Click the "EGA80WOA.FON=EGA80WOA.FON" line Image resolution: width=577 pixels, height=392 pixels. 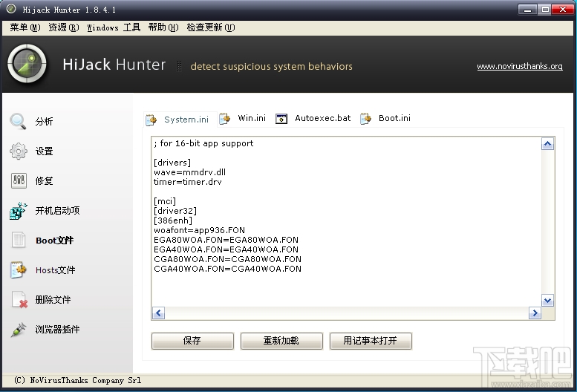pyautogui.click(x=226, y=240)
